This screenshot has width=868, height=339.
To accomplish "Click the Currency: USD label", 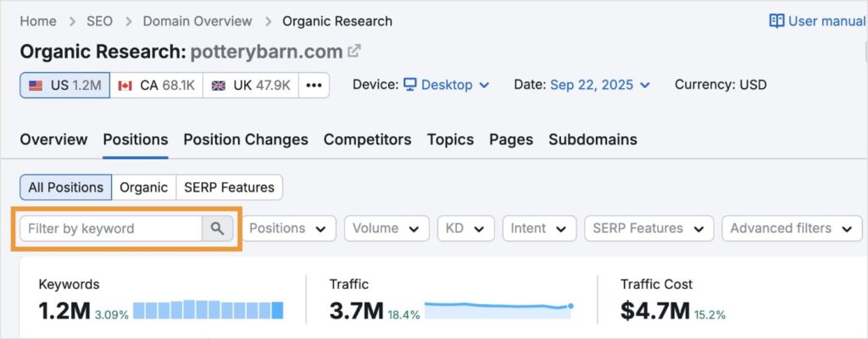I will coord(721,85).
